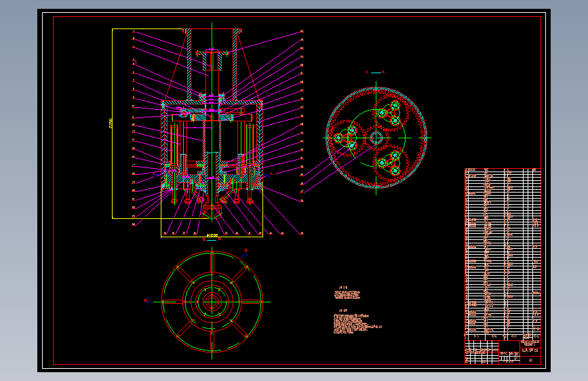Select the Φ1200 diameter dimension text
Image resolution: width=588 pixels, height=381 pixels.
coord(212,235)
